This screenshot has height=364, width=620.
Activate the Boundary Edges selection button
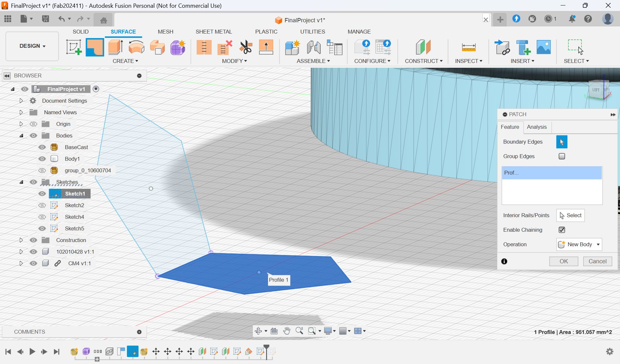pyautogui.click(x=562, y=142)
